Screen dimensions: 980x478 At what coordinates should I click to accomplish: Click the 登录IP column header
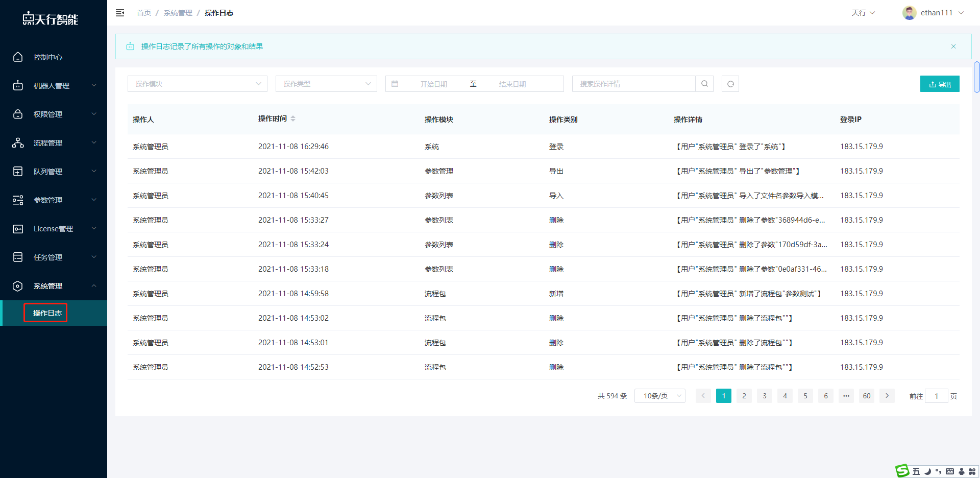click(x=851, y=119)
